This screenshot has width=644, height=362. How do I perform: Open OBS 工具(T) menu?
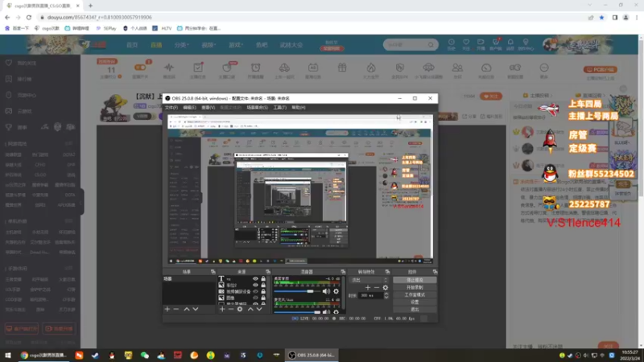[279, 108]
